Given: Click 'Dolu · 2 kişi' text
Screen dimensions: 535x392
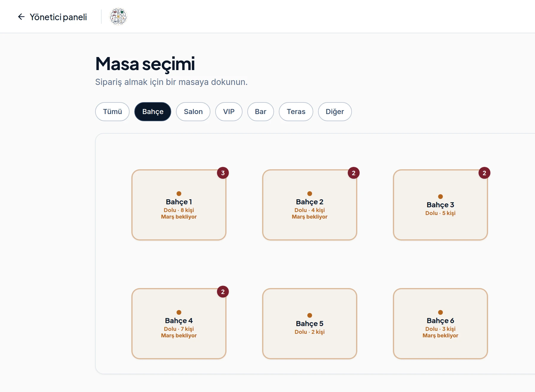Looking at the screenshot, I should (310, 332).
